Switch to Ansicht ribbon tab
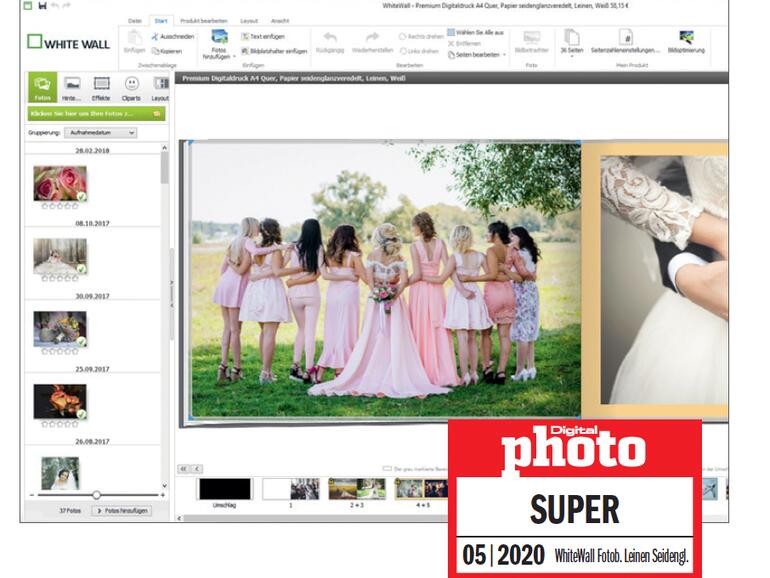 click(280, 21)
